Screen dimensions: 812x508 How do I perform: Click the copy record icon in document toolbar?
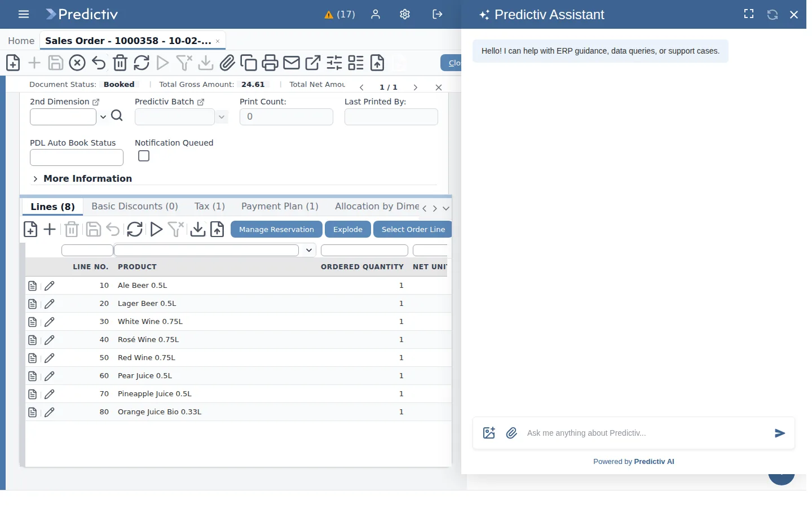pyautogui.click(x=249, y=63)
